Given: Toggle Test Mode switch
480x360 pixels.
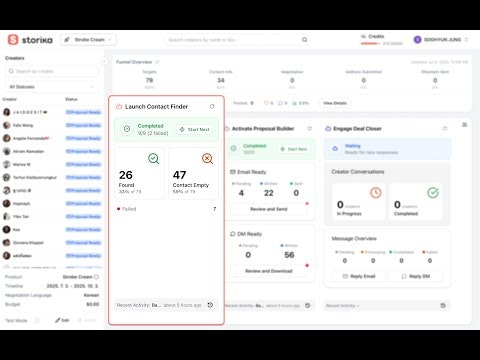Looking at the screenshot, I should click(x=37, y=320).
